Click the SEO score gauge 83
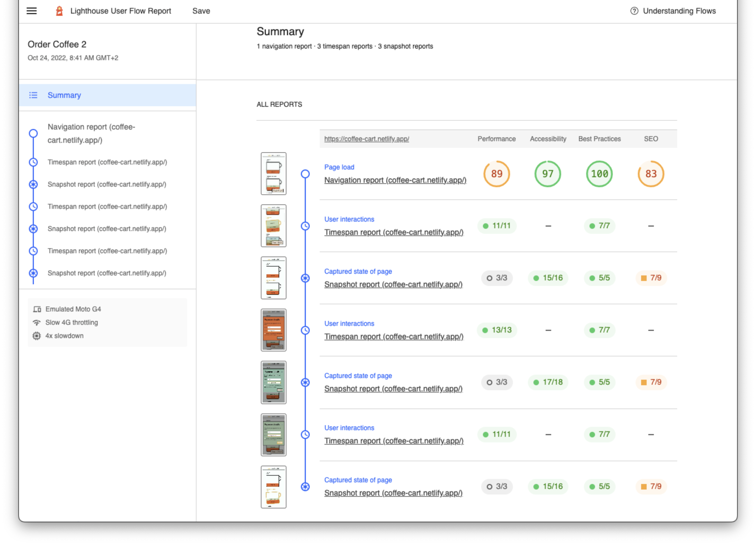Screen dimensions: 756x545 coord(651,174)
